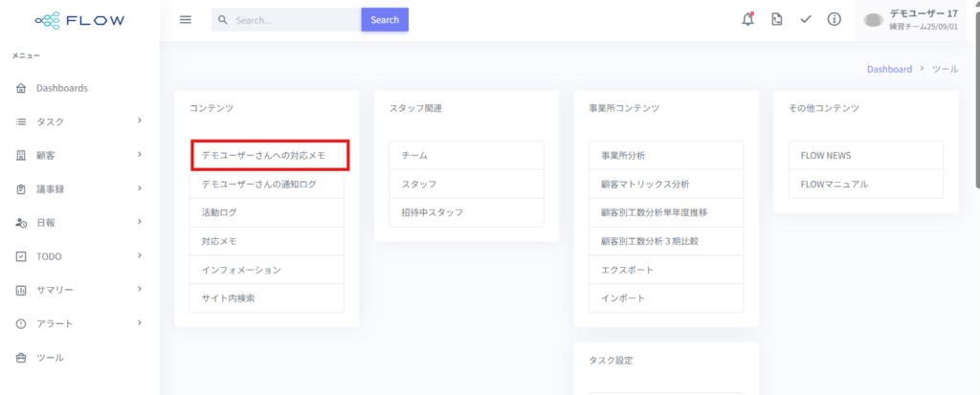
Task: Click the checkmark icon in top bar
Action: (x=805, y=20)
